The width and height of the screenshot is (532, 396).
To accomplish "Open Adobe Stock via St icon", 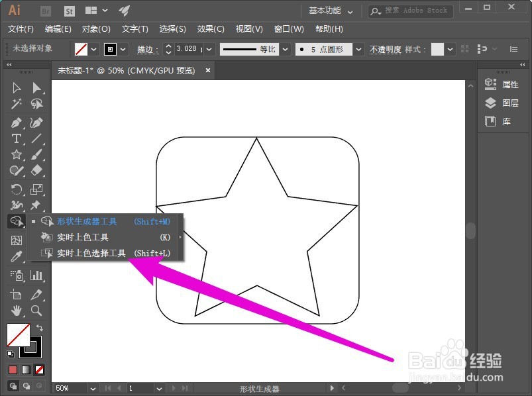I will (69, 11).
